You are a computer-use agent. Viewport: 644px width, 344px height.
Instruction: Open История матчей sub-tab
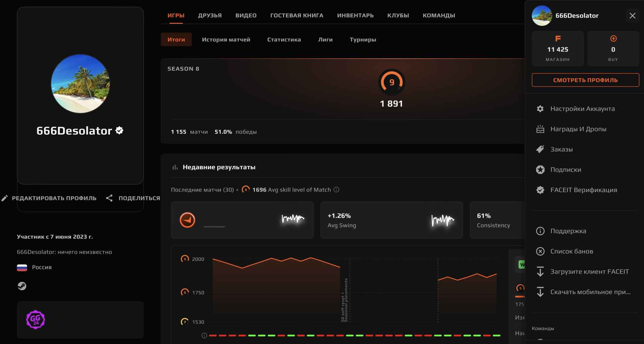tap(226, 40)
